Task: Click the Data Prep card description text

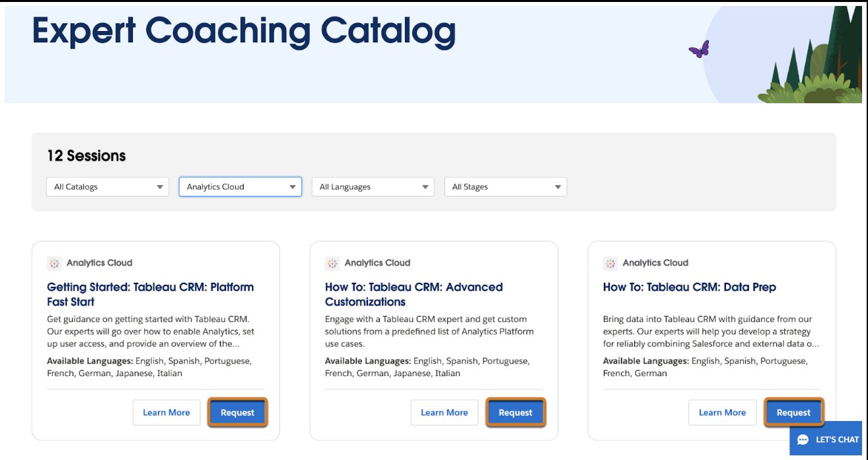Action: click(x=711, y=332)
